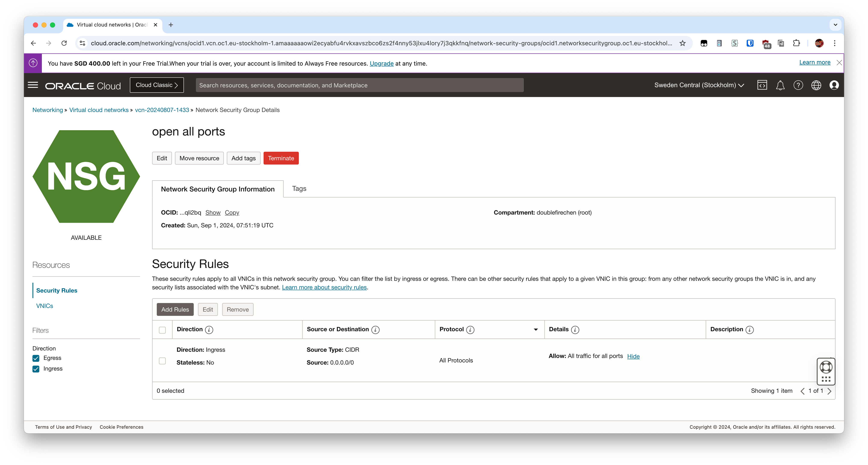Screen dimensions: 868x465
Task: Open the language globe icon
Action: (x=816, y=85)
